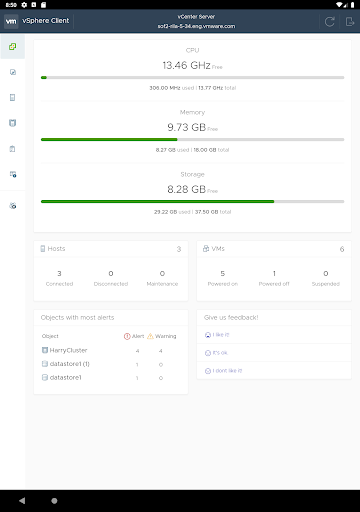Open the tasks clipboard icon in sidebar

[13, 149]
